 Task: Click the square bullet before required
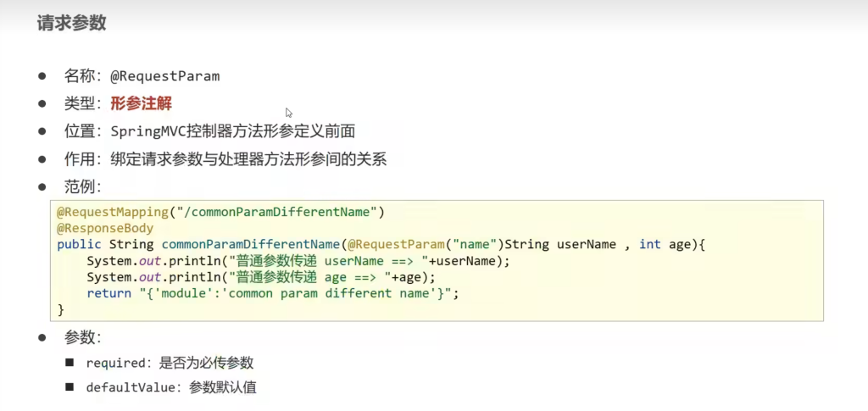tap(70, 363)
